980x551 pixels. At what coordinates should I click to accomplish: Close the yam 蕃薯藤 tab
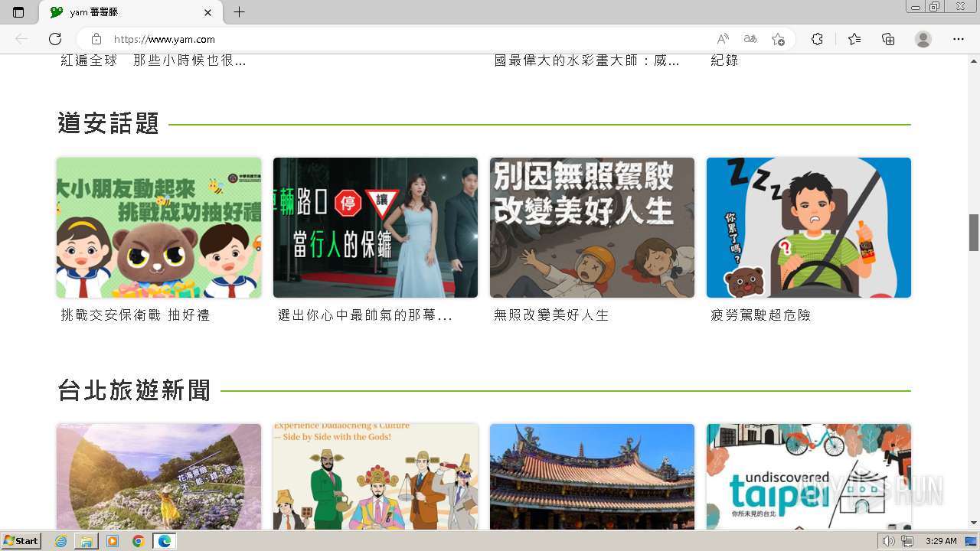pos(208,12)
